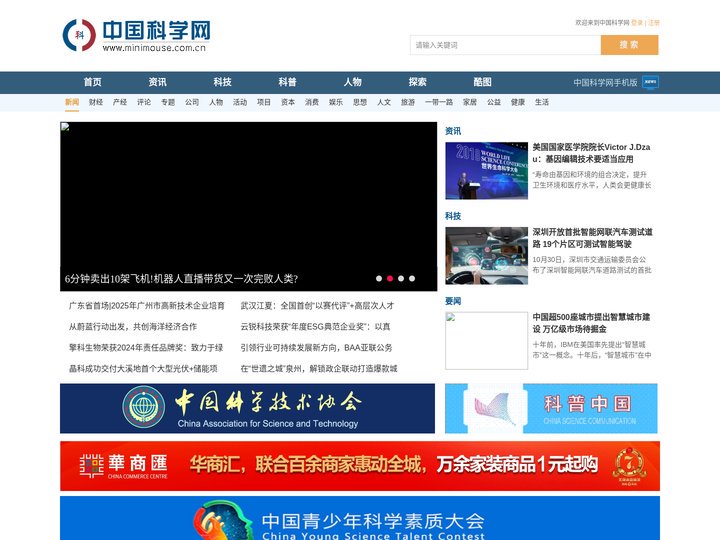Click the 華商匯 red advertisement banner
The height and width of the screenshot is (540, 720).
pos(360,466)
